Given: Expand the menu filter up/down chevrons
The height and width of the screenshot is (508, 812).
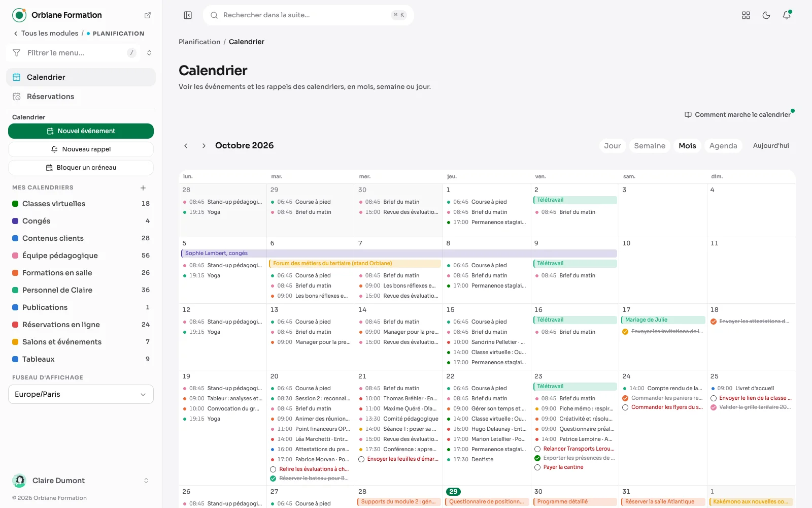Looking at the screenshot, I should pyautogui.click(x=149, y=53).
